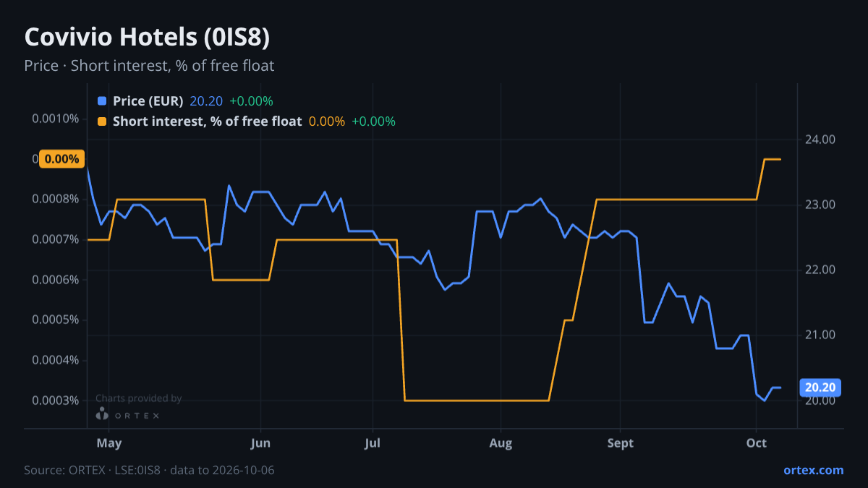
Task: Click the 0.0008% left axis label
Action: coord(56,199)
